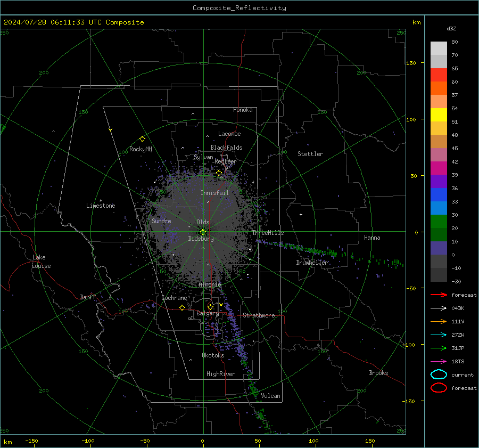Click the red forecast ellipse in the legend
This screenshot has height=448, width=479.
tap(439, 388)
